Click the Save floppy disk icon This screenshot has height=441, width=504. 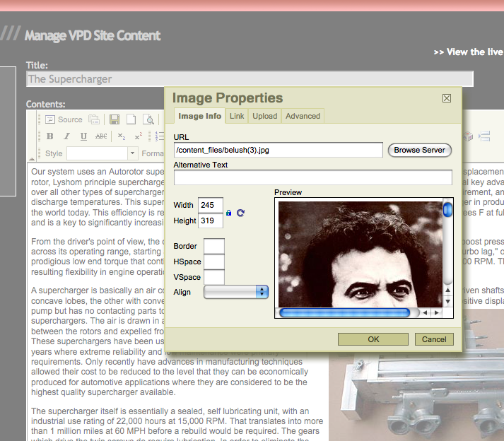click(x=115, y=119)
